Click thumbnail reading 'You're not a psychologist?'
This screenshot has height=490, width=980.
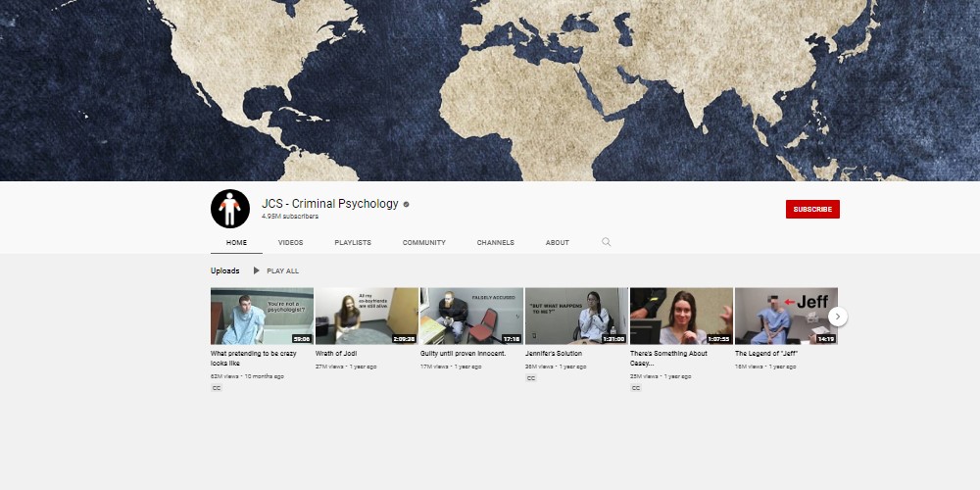click(262, 316)
